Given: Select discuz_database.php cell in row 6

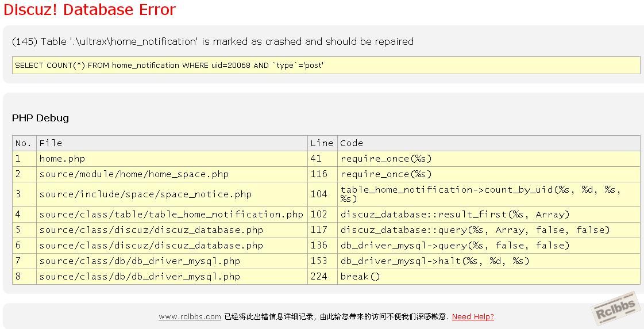Looking at the screenshot, I should [172, 246].
